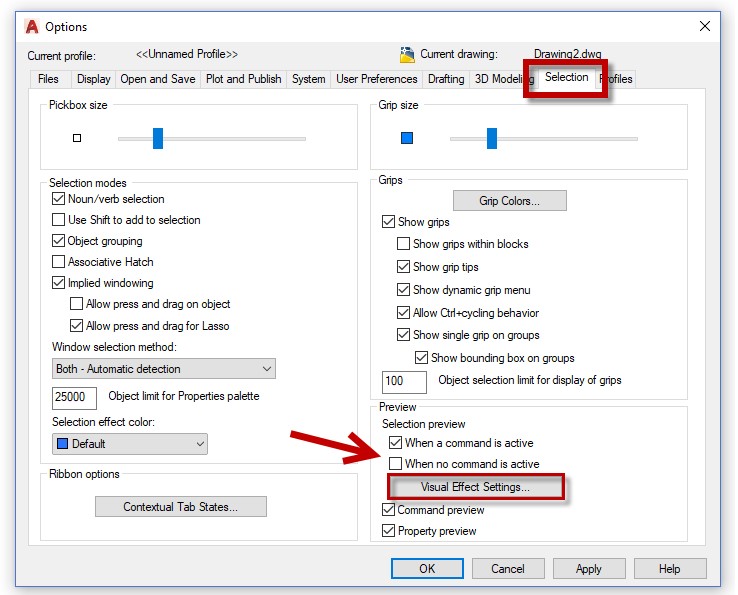Enable Use Shift to add to selection
738x595 pixels.
coord(58,219)
